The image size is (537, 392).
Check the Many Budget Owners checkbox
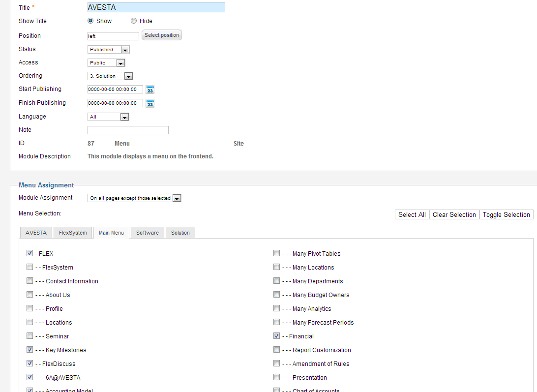(x=277, y=294)
